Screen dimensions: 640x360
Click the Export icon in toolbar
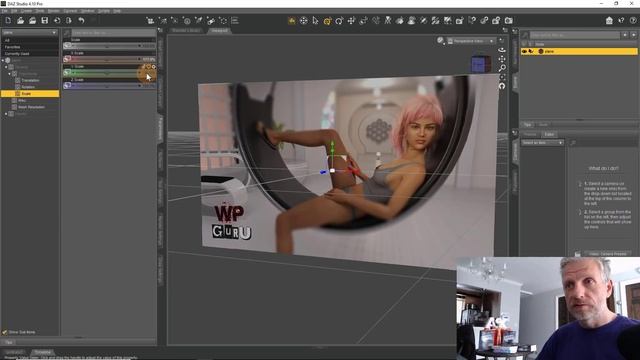(x=69, y=20)
